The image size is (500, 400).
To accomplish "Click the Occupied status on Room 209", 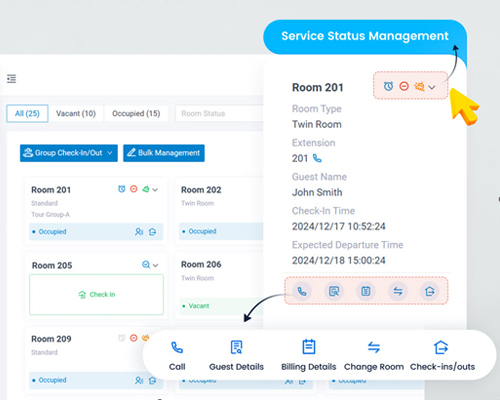I will (x=52, y=380).
